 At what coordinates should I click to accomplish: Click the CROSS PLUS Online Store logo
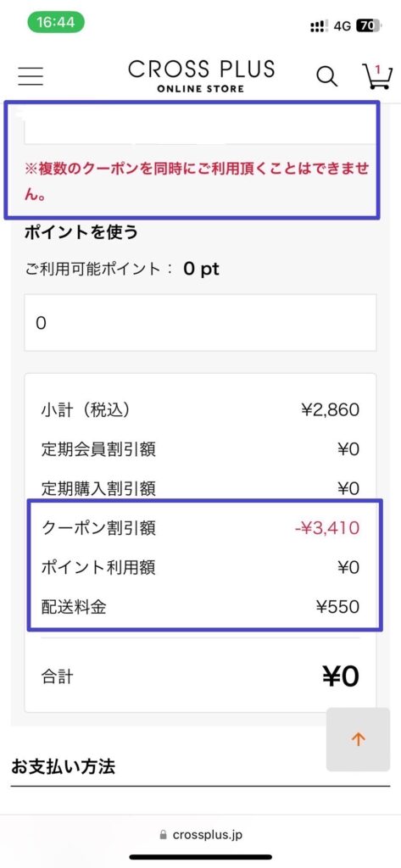click(x=201, y=76)
